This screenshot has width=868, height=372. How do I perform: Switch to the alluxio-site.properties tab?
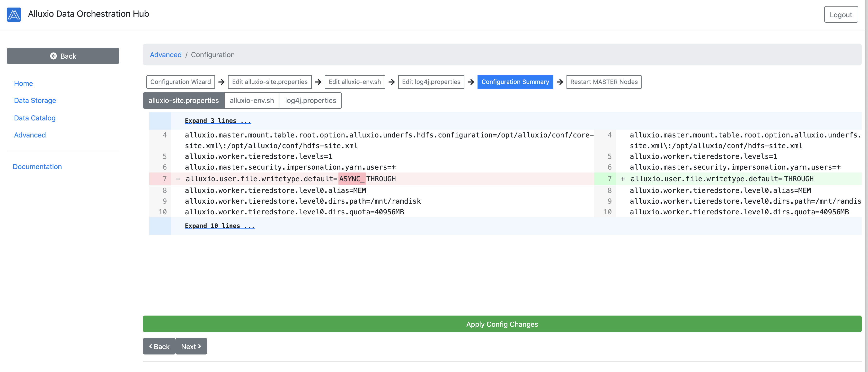click(184, 100)
